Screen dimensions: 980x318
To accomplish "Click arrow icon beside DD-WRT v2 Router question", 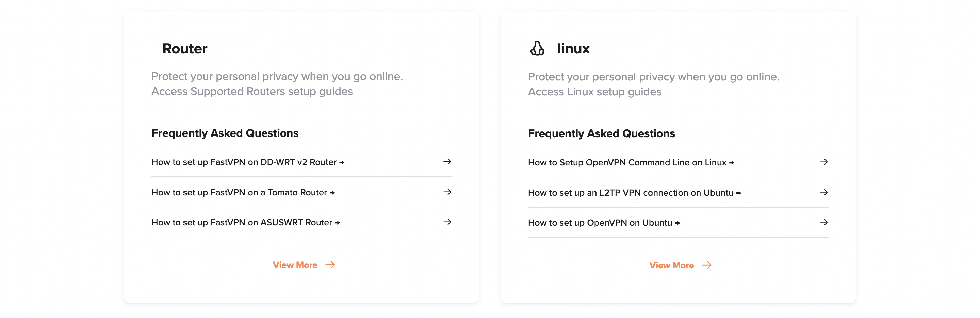I will tap(447, 162).
